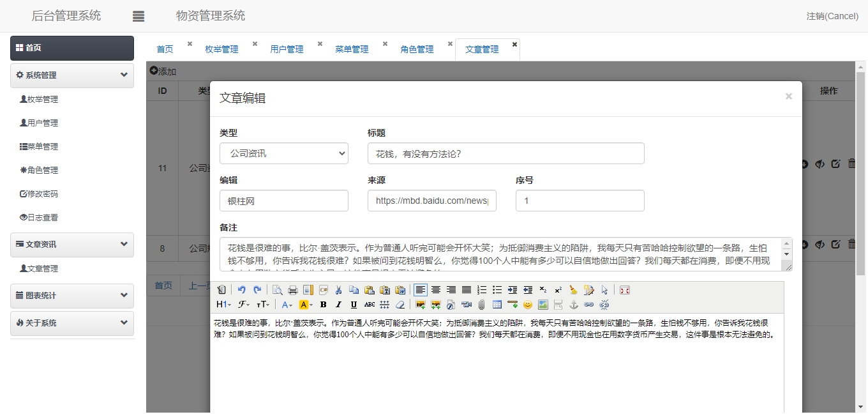Toggle left text alignment in editor
This screenshot has height=419, width=868.
pos(421,290)
